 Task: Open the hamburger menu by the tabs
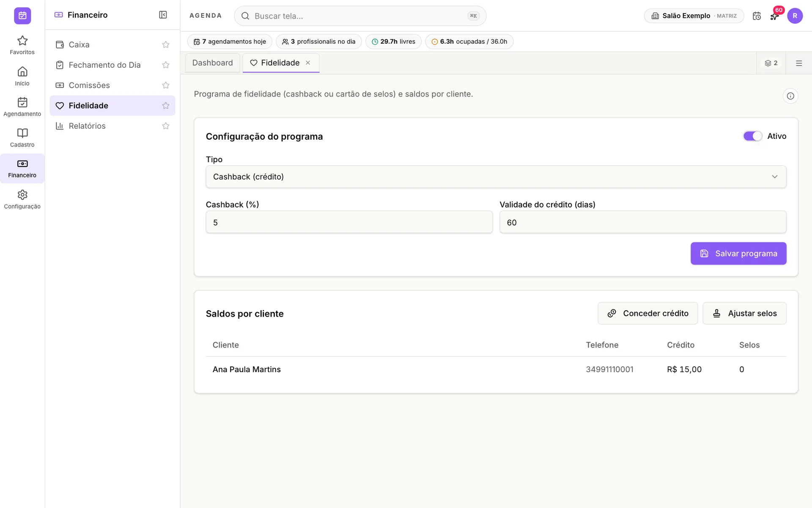click(x=798, y=63)
